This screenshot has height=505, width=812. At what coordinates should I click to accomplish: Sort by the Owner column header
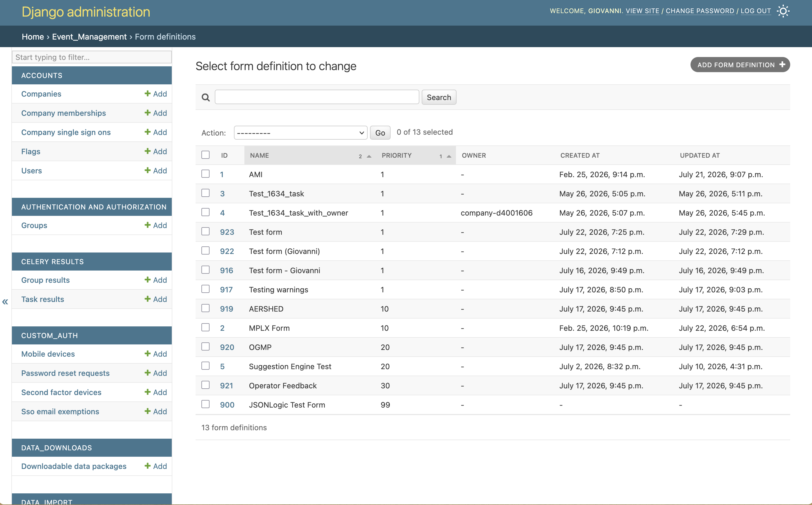click(x=474, y=155)
